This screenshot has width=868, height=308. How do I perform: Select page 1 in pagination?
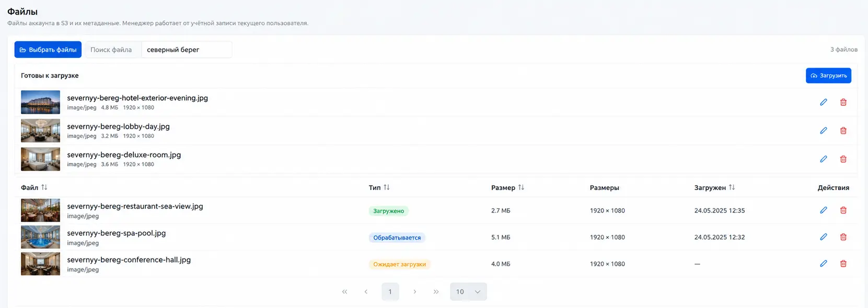click(x=390, y=292)
